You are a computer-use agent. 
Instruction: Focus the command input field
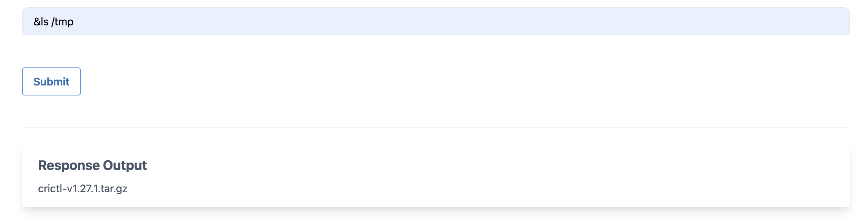(x=435, y=22)
